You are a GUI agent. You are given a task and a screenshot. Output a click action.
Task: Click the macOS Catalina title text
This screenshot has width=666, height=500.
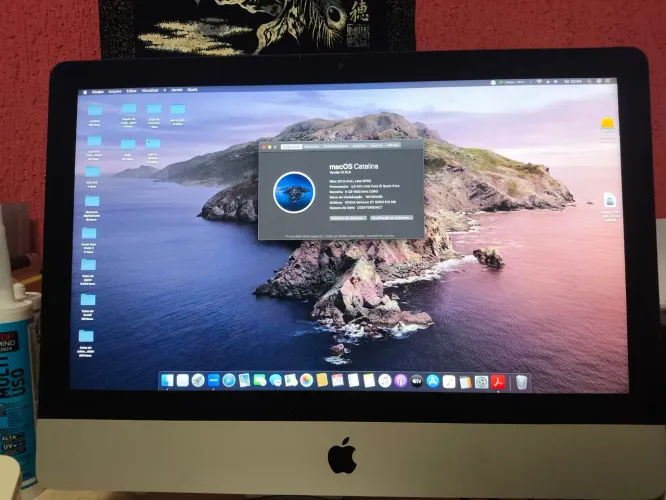(353, 167)
